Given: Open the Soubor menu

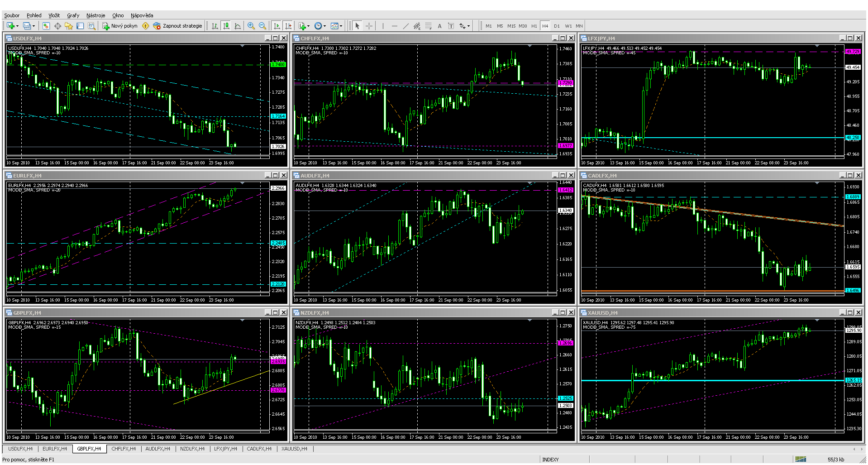Looking at the screenshot, I should [12, 15].
